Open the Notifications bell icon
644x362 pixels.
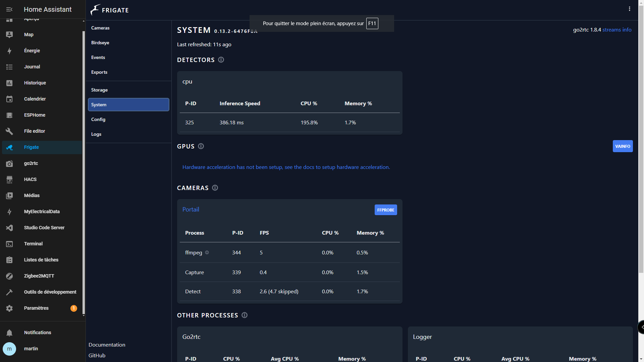pyautogui.click(x=9, y=333)
